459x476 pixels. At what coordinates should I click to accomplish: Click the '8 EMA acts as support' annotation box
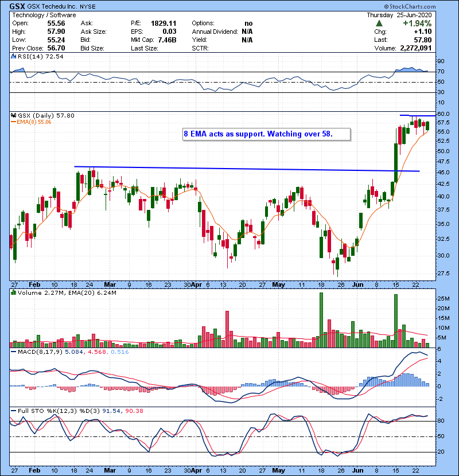(266, 134)
